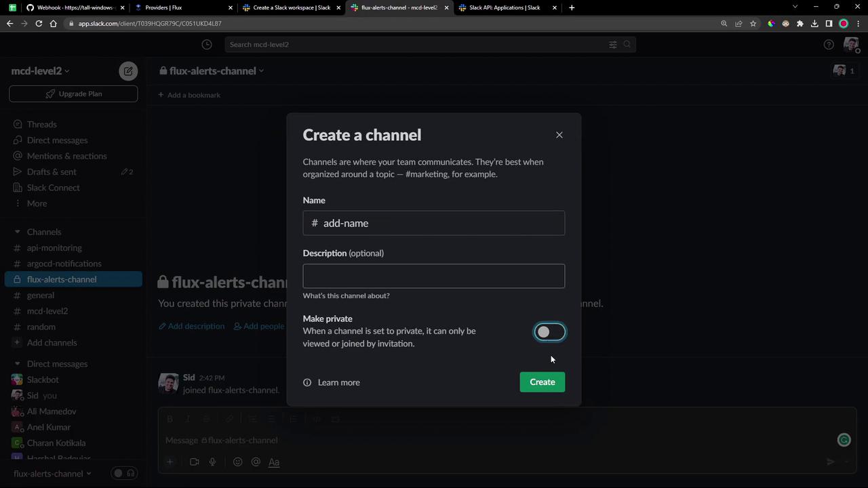Switch to Slack API: Applications tab
Screen dimensions: 868x488
[507, 7]
